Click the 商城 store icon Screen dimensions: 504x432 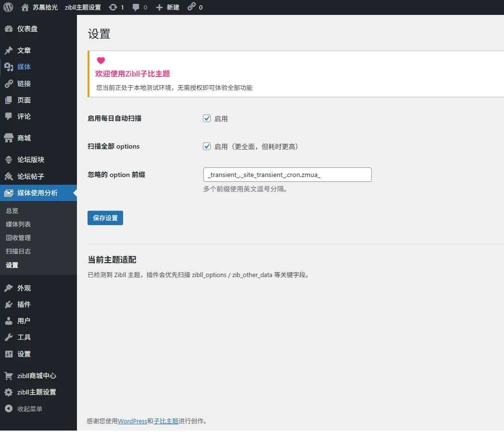tap(9, 138)
